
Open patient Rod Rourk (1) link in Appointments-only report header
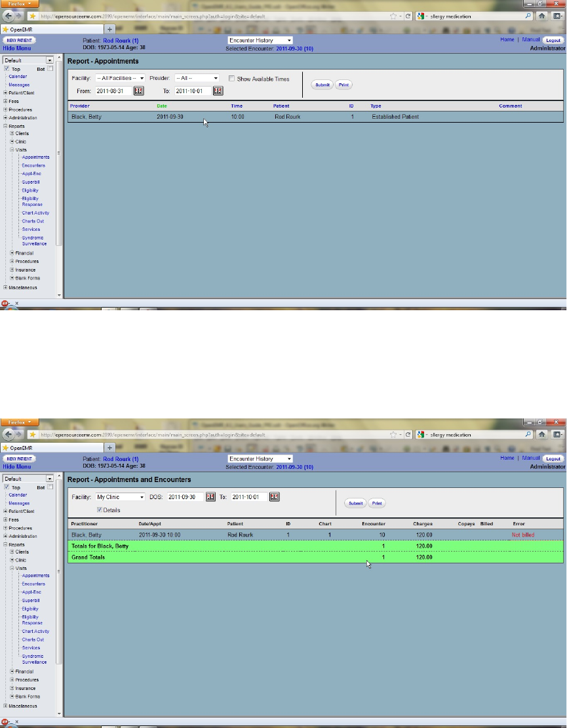click(x=121, y=41)
